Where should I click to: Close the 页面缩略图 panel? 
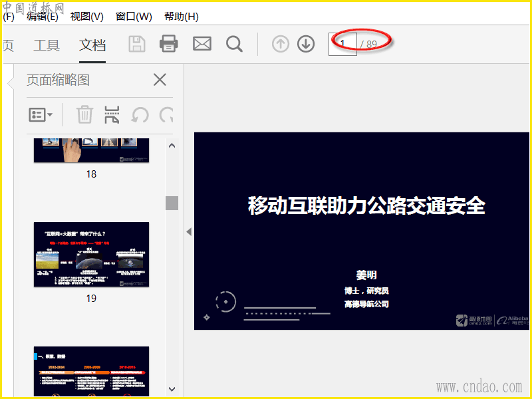(x=160, y=80)
